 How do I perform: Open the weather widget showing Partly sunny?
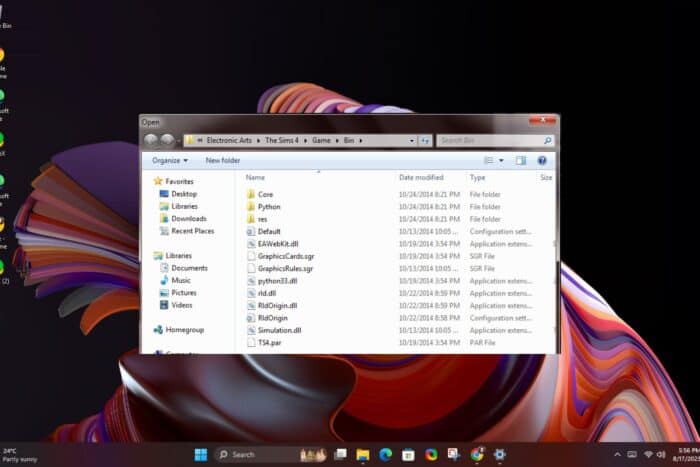coord(20,455)
